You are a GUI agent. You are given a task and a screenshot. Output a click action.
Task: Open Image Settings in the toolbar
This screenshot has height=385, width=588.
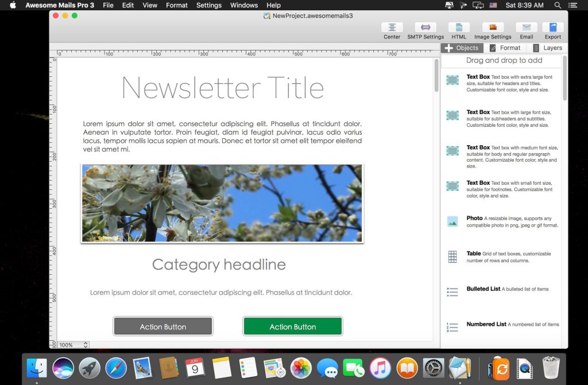pyautogui.click(x=493, y=28)
